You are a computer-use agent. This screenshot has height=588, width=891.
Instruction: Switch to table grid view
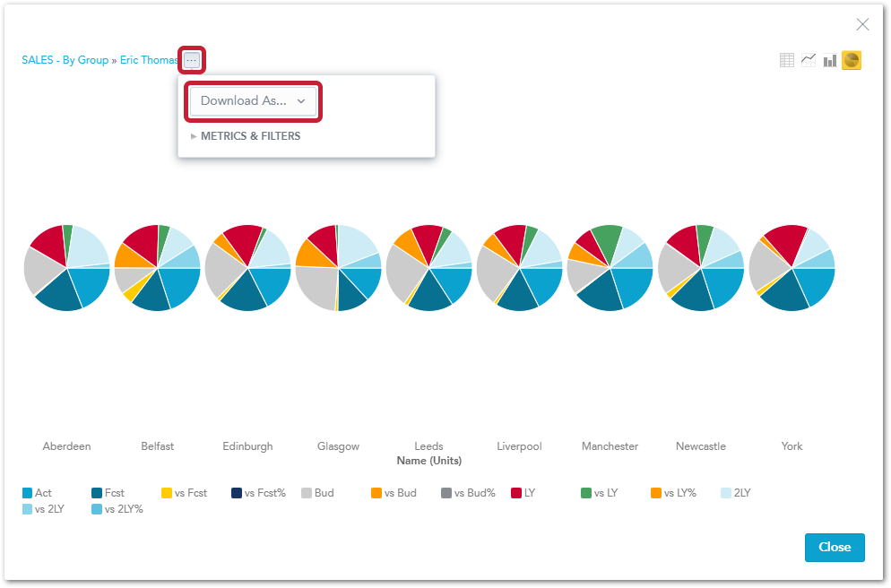[787, 60]
